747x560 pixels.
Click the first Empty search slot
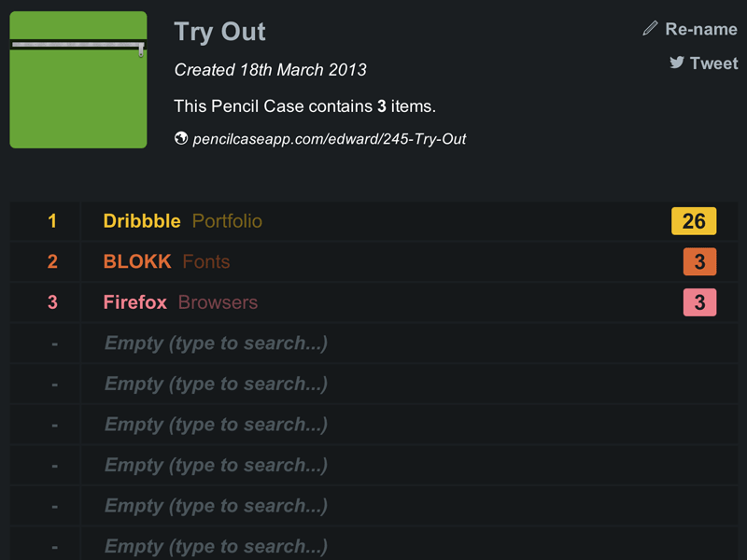tap(216, 343)
